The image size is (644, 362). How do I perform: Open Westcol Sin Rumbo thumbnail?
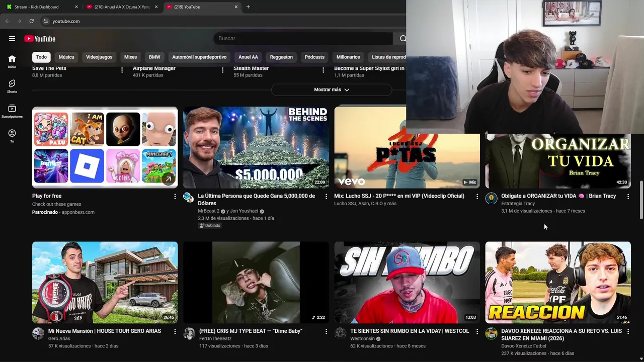point(407,283)
